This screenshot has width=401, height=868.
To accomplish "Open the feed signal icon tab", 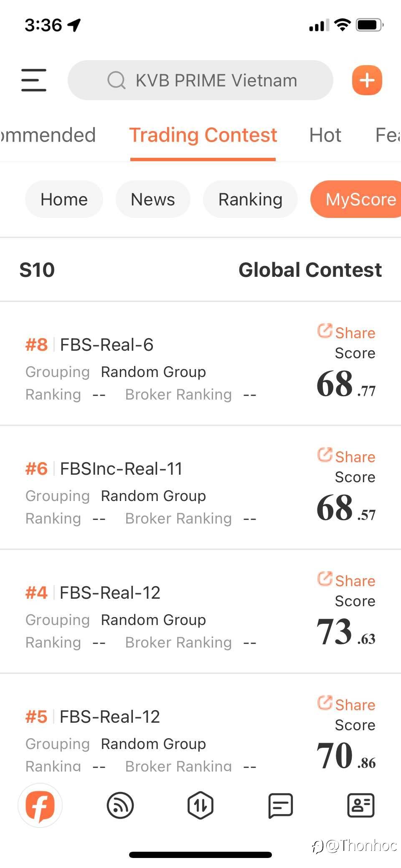I will 120,805.
